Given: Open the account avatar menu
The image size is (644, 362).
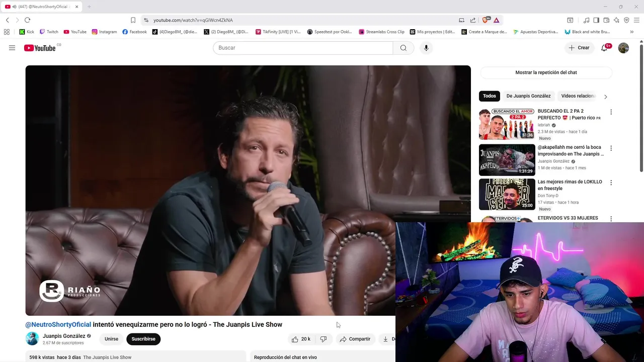Looking at the screenshot, I should tap(623, 48).
